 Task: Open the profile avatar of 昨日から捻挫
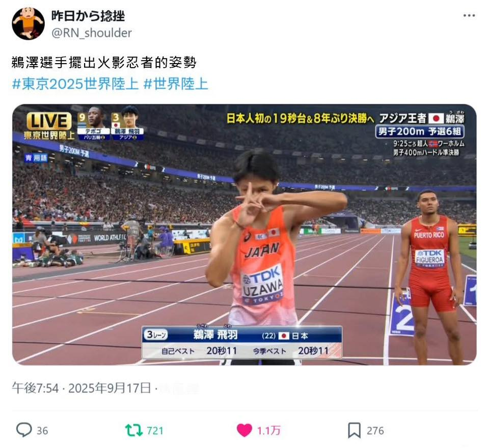tap(28, 24)
